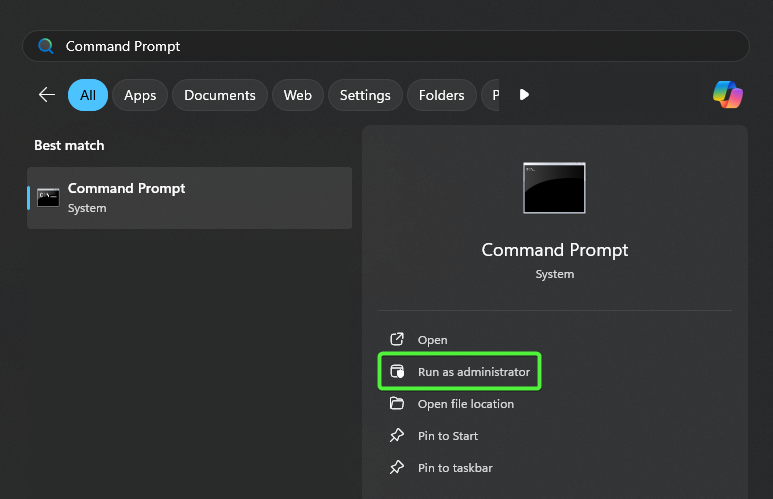Image resolution: width=773 pixels, height=499 pixels.
Task: Select the Command Prompt best match result
Action: coord(190,198)
